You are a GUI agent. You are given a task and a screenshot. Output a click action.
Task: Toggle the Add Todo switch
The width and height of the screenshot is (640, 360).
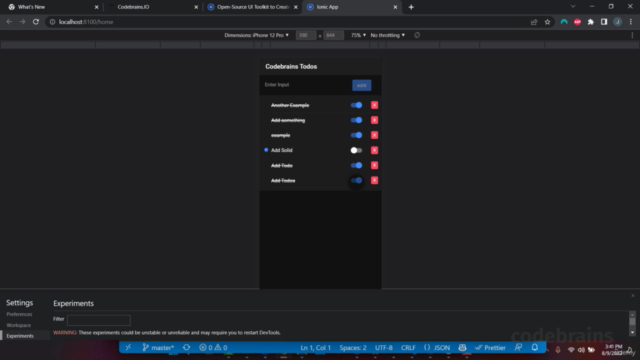(x=356, y=165)
